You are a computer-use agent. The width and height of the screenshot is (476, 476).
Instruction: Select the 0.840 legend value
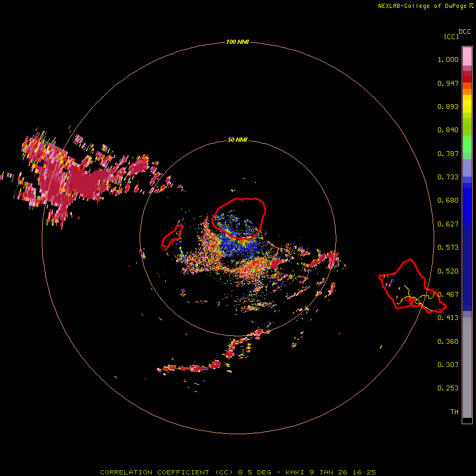[x=448, y=130]
